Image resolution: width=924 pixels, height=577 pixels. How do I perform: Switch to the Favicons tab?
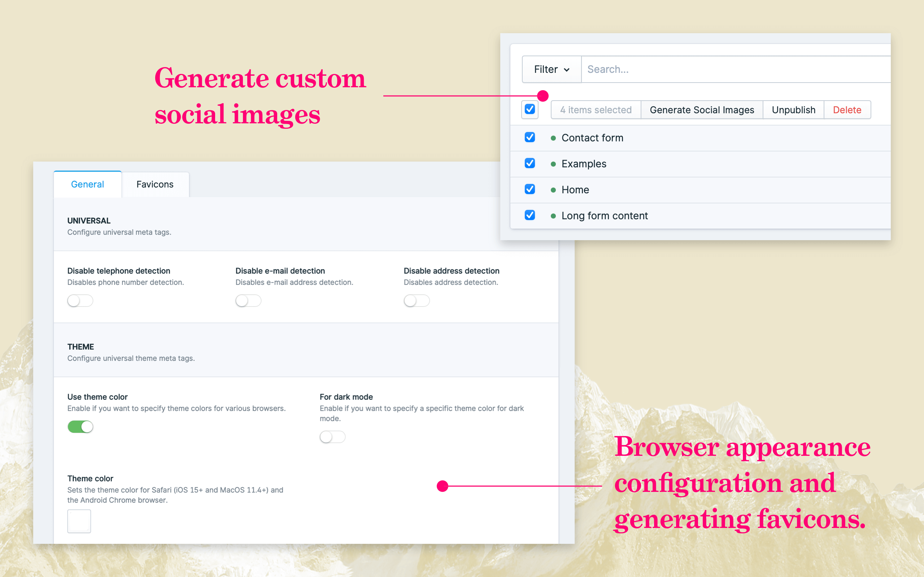(154, 184)
